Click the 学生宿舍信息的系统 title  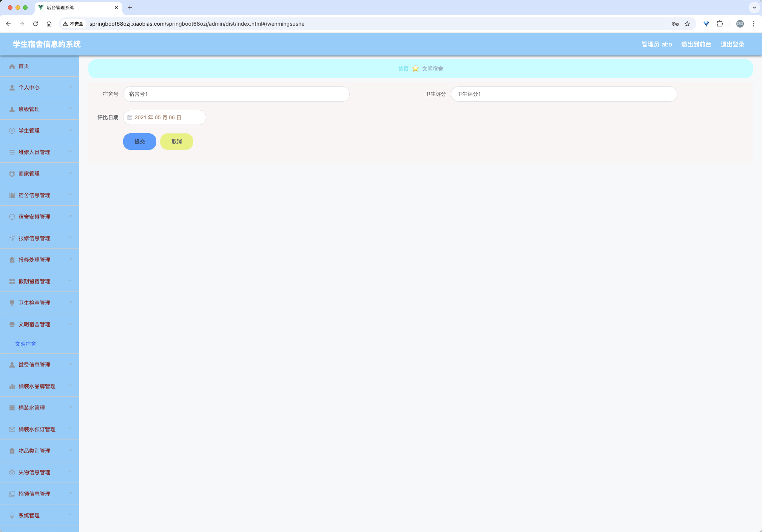click(x=47, y=44)
